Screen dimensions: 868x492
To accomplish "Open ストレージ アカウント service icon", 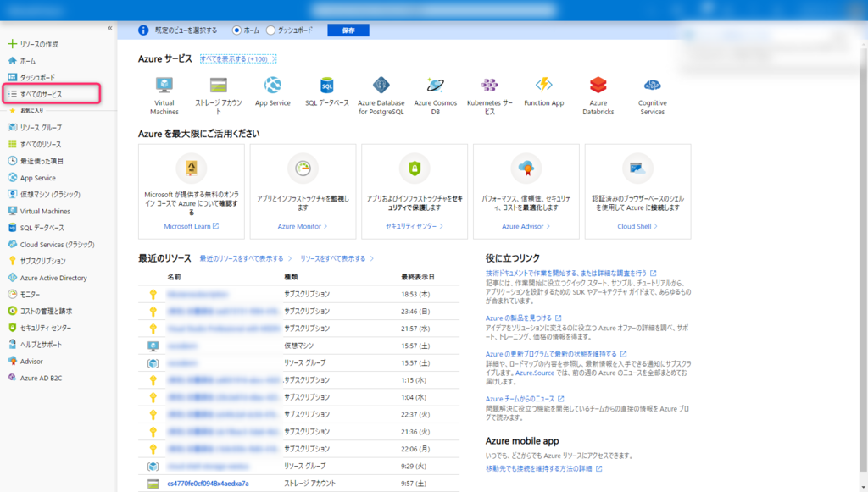I will click(x=219, y=86).
